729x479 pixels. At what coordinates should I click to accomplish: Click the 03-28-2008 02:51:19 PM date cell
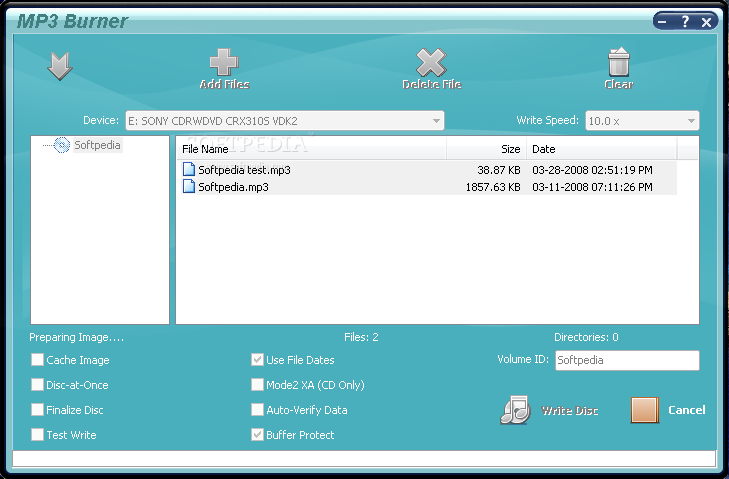coord(592,170)
